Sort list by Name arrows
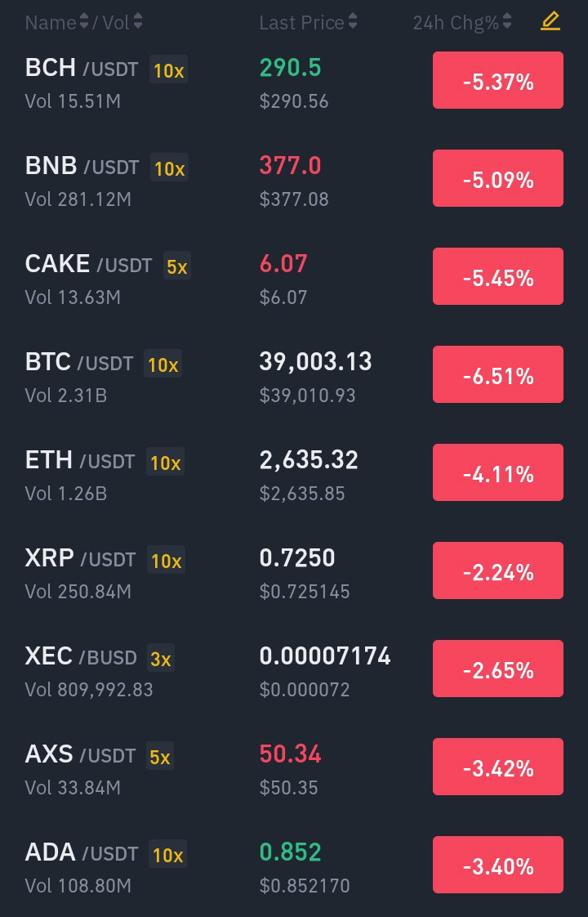 coord(84,21)
